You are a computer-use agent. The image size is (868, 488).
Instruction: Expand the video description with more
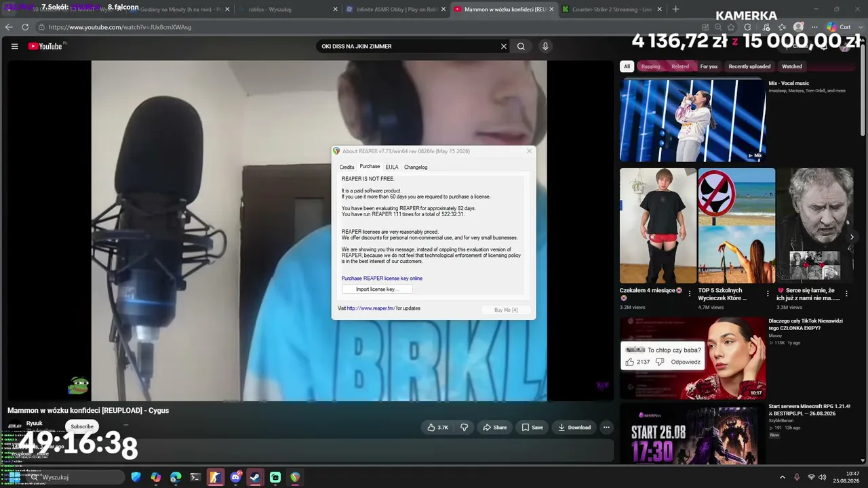(42, 454)
